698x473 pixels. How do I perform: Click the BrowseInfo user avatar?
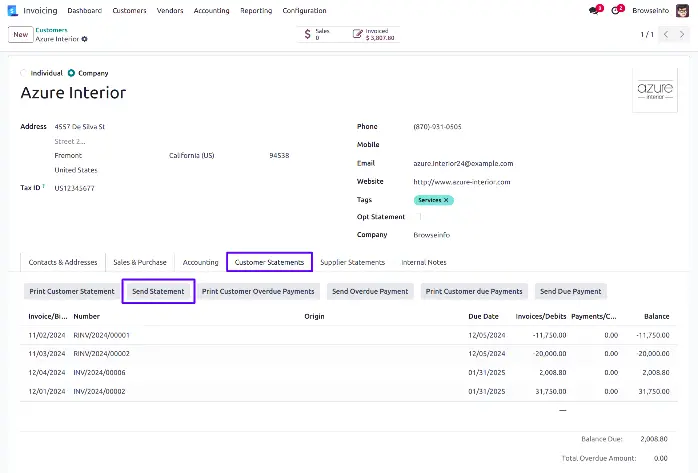(x=682, y=10)
